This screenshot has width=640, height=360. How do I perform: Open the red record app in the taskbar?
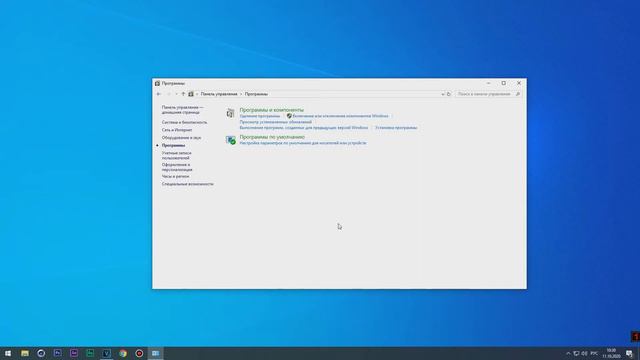pyautogui.click(x=139, y=353)
